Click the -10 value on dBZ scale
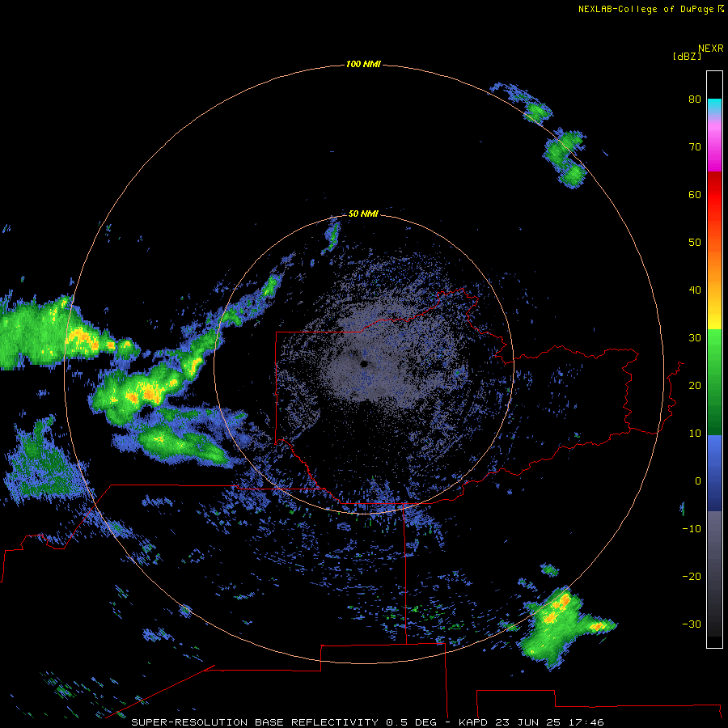 coord(692,529)
